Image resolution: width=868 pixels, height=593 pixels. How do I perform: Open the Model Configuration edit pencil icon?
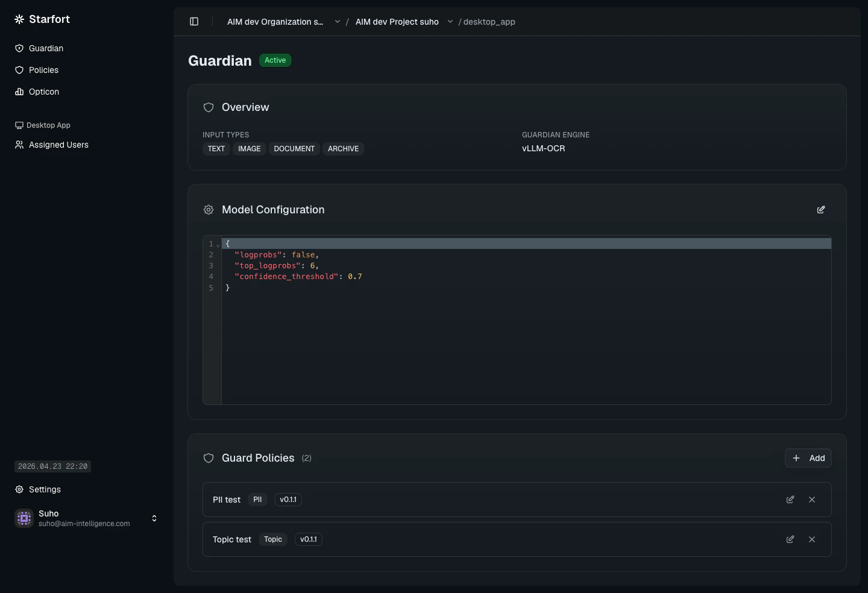pyautogui.click(x=820, y=210)
